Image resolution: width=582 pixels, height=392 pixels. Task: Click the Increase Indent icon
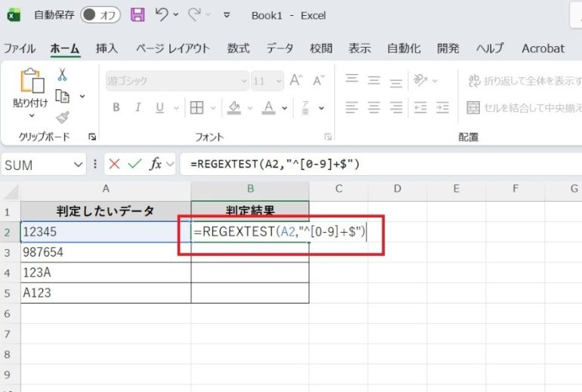pyautogui.click(x=442, y=107)
